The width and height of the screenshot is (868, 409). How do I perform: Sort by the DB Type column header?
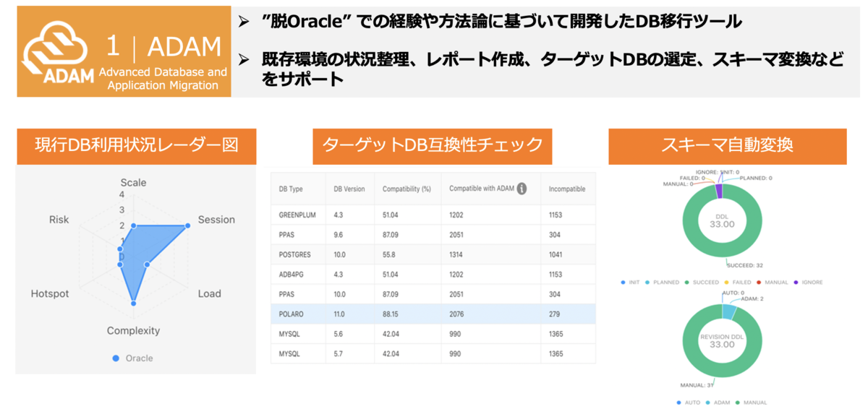(291, 189)
